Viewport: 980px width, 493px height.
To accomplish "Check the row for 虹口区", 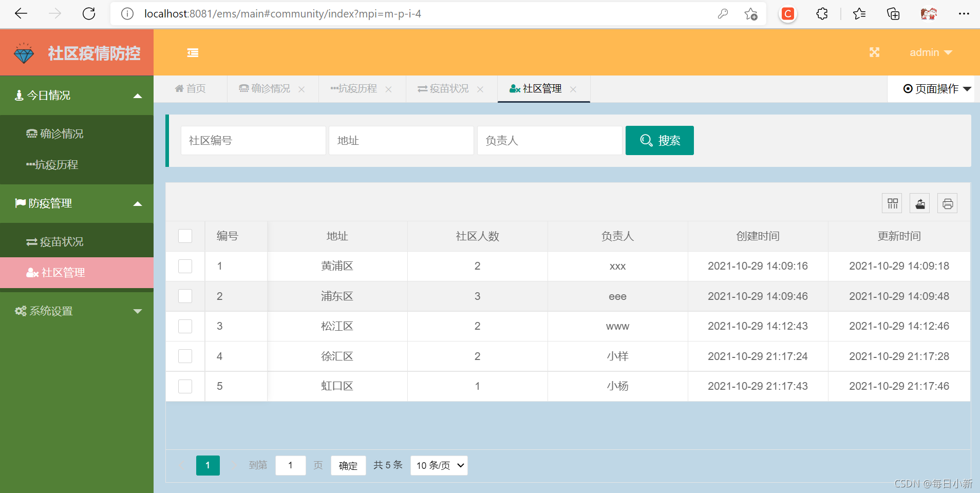I will click(x=185, y=386).
